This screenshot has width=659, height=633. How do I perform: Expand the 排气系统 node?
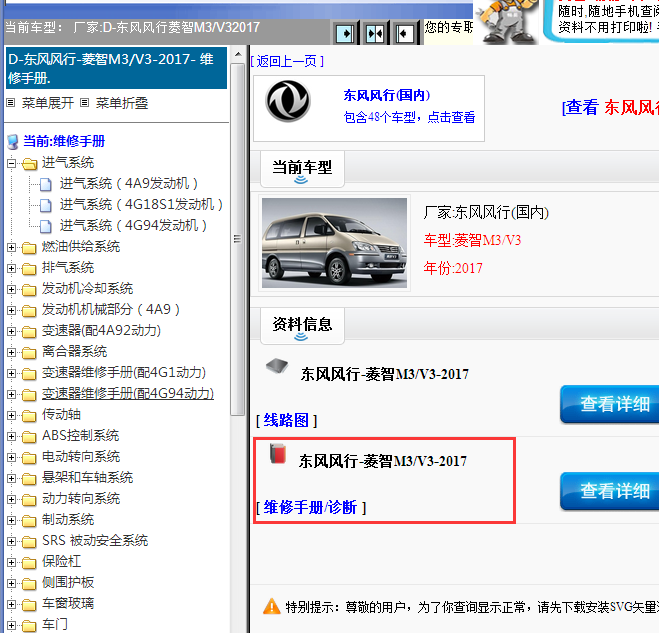[x=11, y=269]
